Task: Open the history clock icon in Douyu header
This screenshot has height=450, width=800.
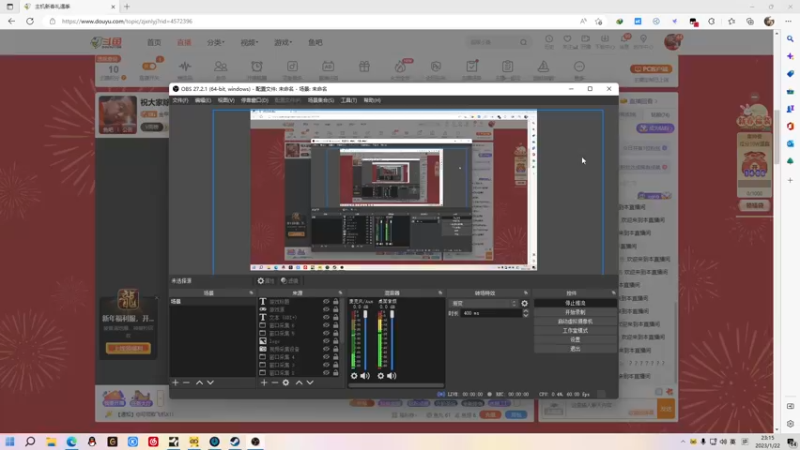Action: 549,39
